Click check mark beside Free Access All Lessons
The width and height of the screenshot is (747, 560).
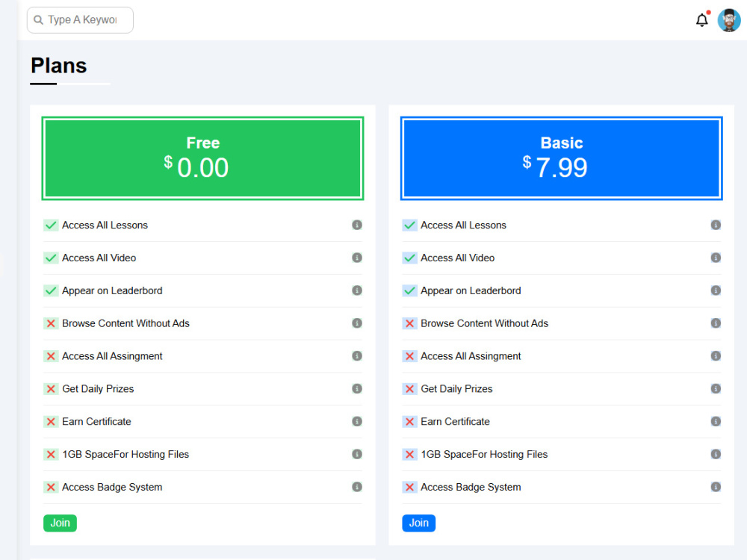pos(51,225)
